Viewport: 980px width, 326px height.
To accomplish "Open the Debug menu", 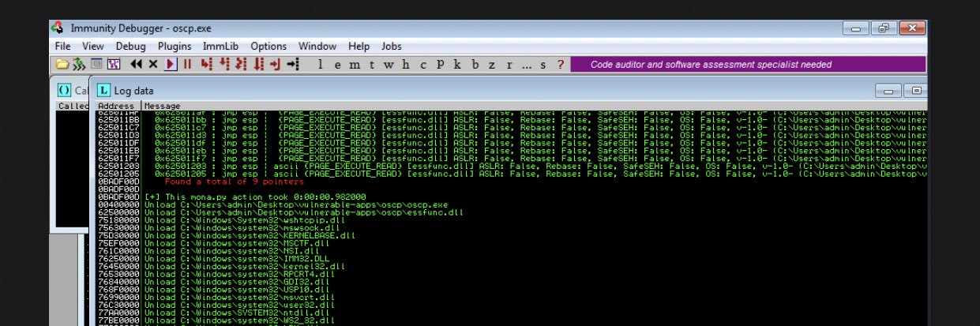I will pos(131,47).
